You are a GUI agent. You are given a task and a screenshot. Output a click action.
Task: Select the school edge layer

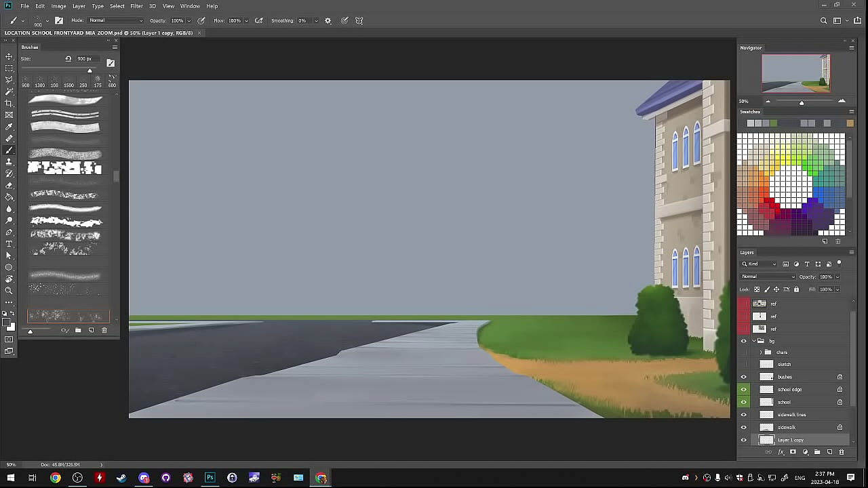790,390
